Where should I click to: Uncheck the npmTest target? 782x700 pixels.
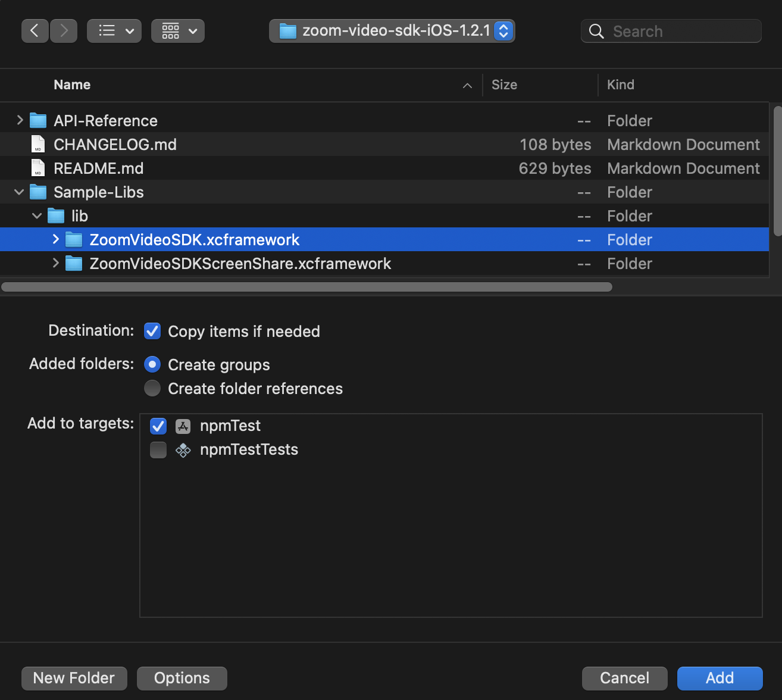point(158,426)
